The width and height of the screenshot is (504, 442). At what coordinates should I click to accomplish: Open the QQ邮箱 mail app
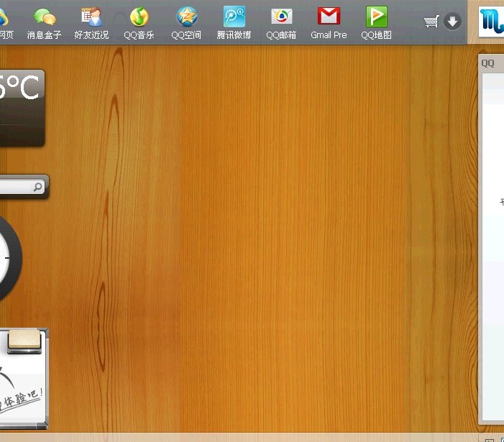coord(281,23)
